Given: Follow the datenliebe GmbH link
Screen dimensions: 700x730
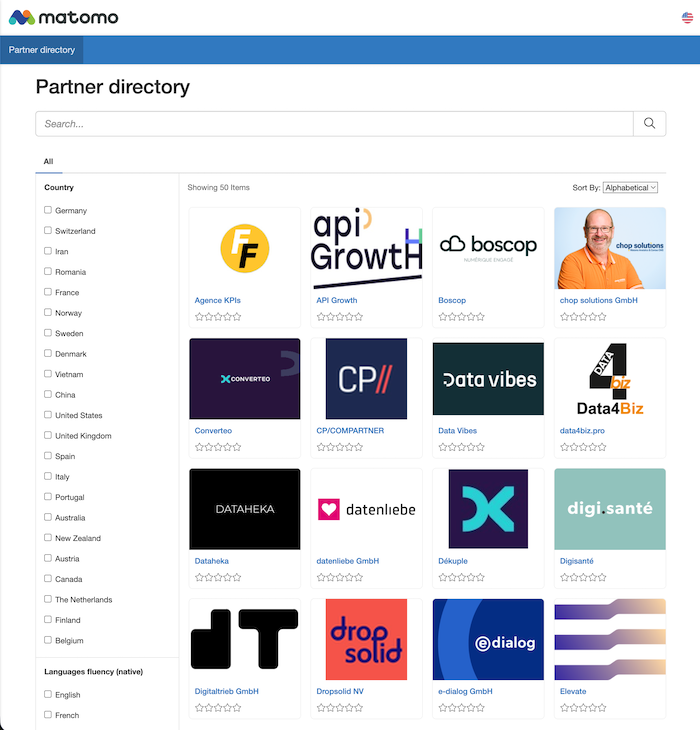Looking at the screenshot, I should click(347, 561).
